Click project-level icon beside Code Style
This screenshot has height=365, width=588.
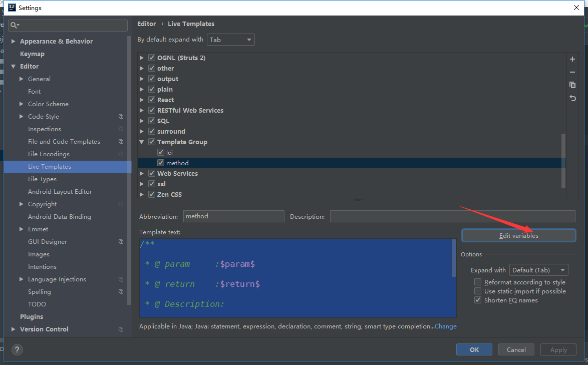coord(121,117)
